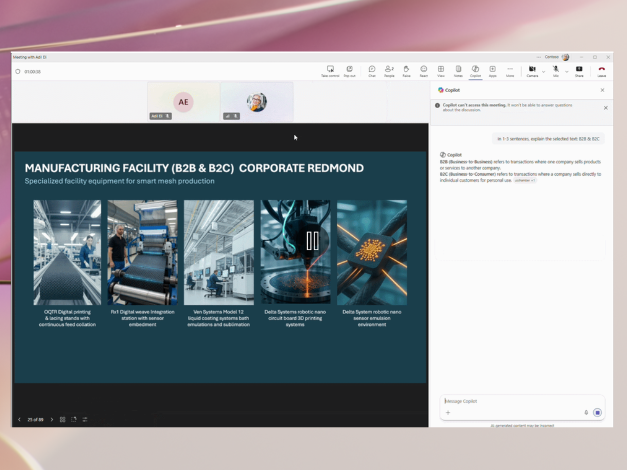Click the recording indicator icon by the timer
The image size is (627, 470).
tap(18, 72)
